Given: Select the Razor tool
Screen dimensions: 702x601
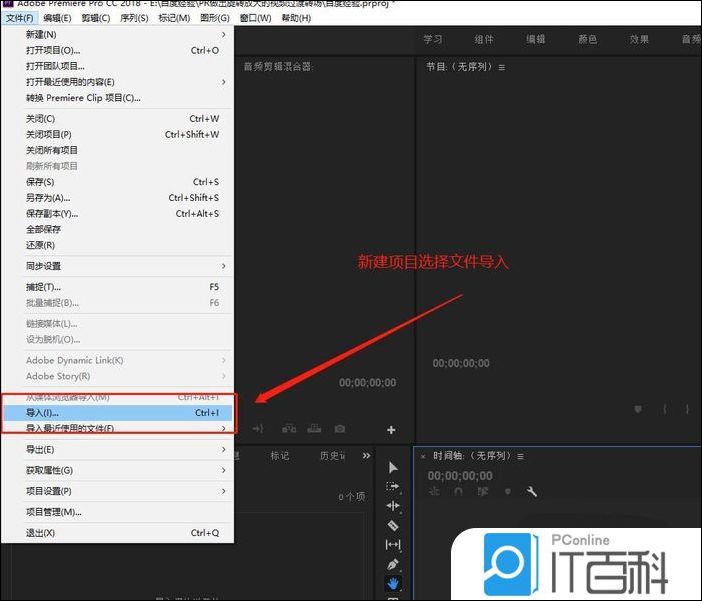Looking at the screenshot, I should pos(393,525).
